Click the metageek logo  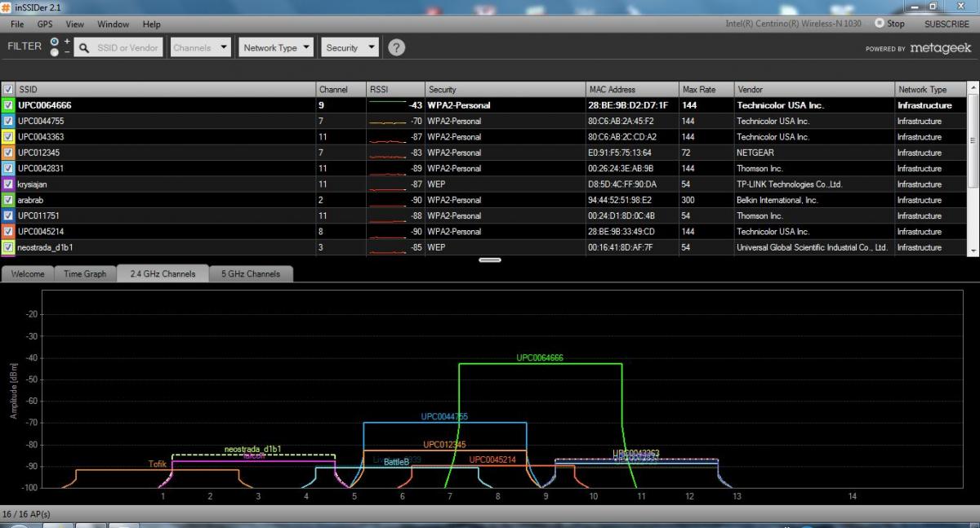(941, 48)
